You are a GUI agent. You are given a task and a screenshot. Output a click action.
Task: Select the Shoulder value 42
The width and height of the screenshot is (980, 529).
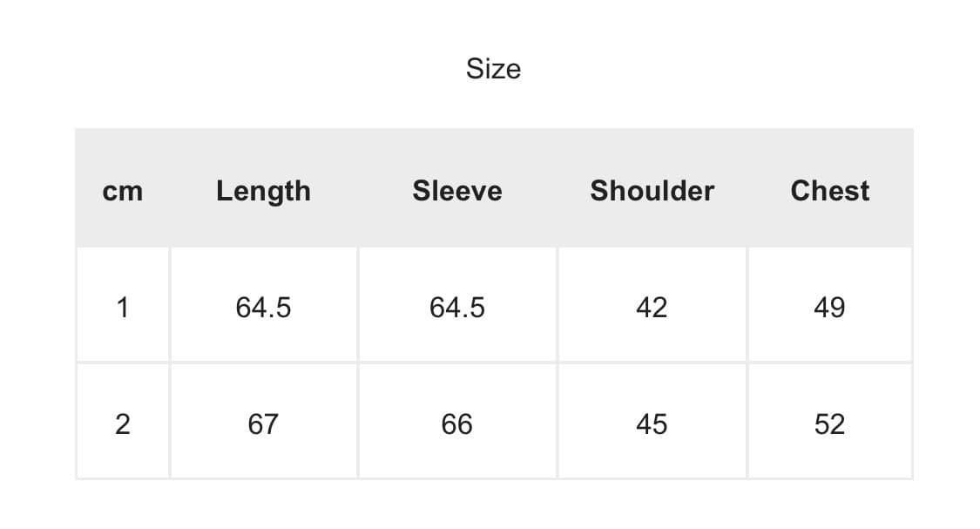tap(652, 307)
